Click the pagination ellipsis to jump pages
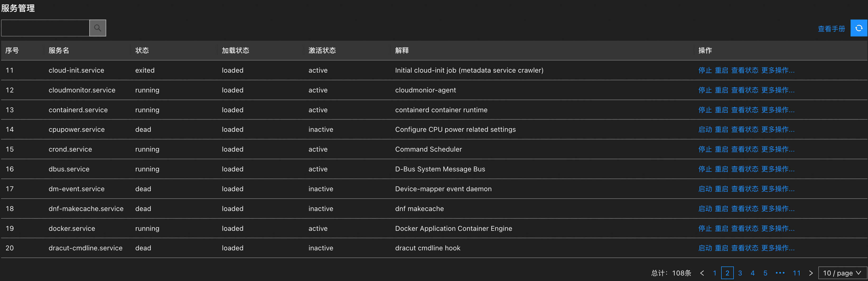This screenshot has width=868, height=281. (x=780, y=273)
